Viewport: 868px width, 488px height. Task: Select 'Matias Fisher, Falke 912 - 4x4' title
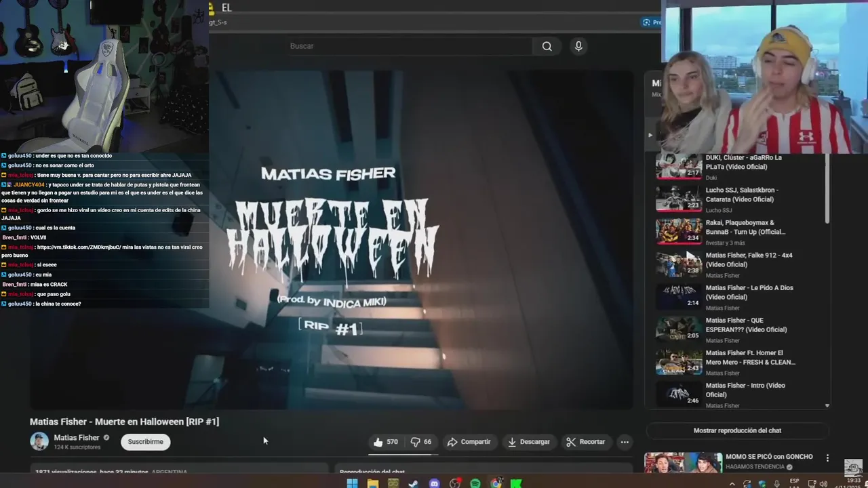749,260
